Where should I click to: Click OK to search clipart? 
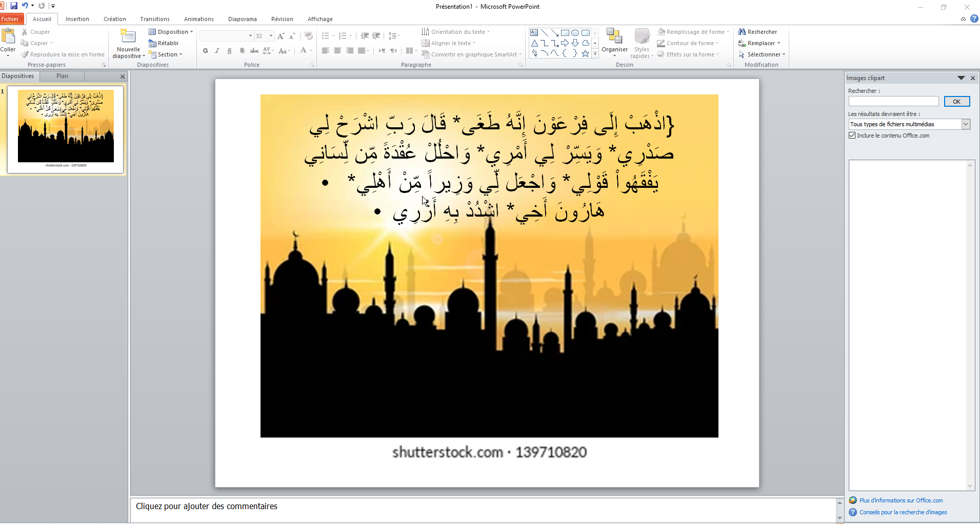pyautogui.click(x=957, y=102)
